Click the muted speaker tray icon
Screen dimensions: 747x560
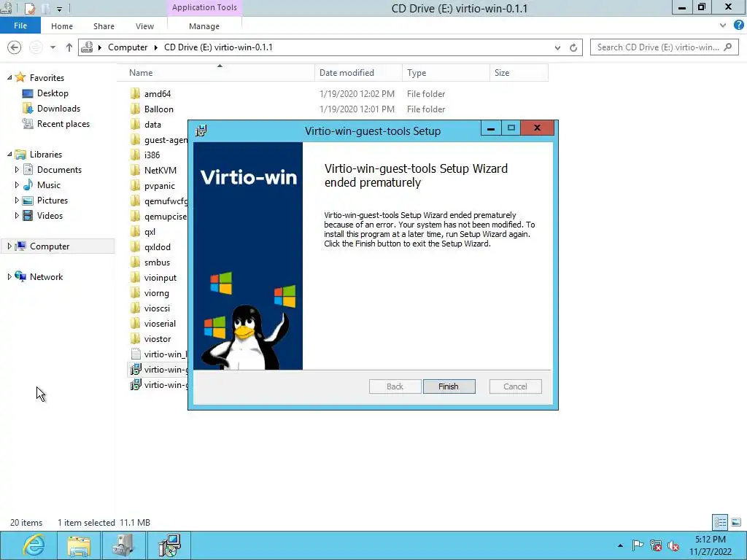[x=673, y=545]
